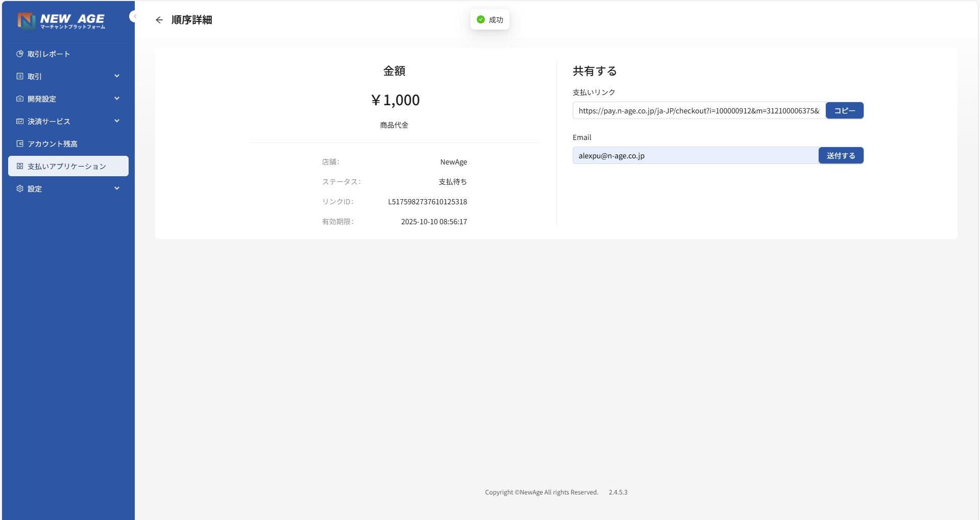Click the Email input field
The height and width of the screenshot is (520, 980).
click(x=695, y=156)
